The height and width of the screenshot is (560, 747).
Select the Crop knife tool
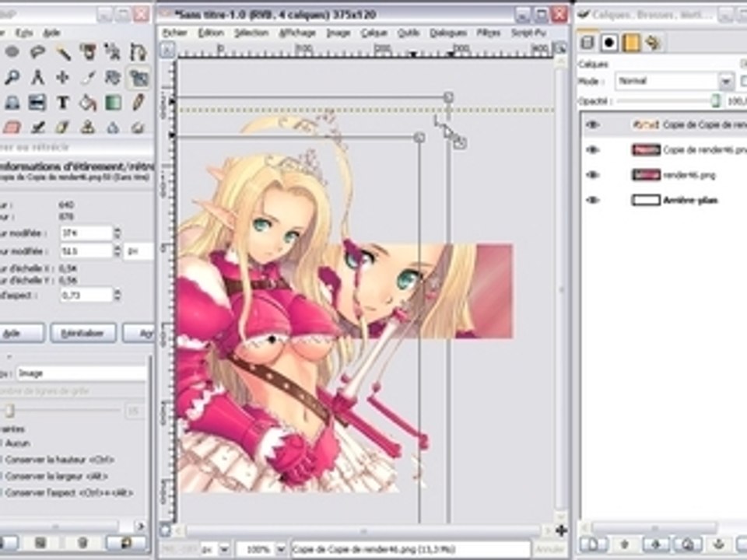88,77
